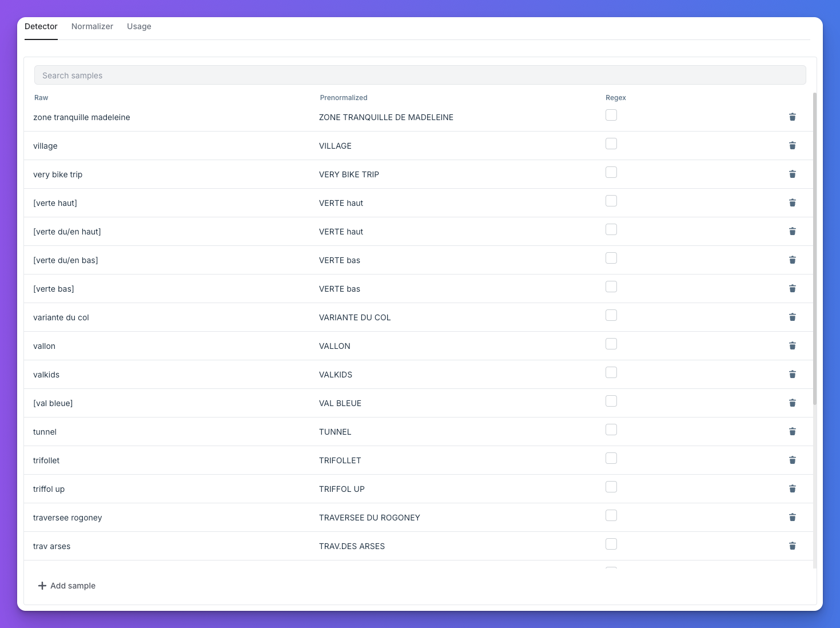Click the samples list vertical scrollbar

(815, 249)
